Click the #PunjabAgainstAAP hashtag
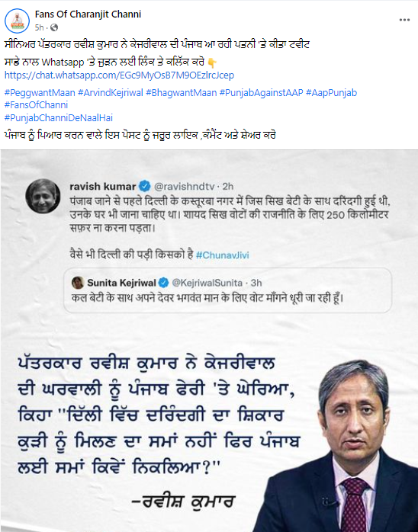Image resolution: width=418 pixels, height=532 pixels. coord(261,93)
